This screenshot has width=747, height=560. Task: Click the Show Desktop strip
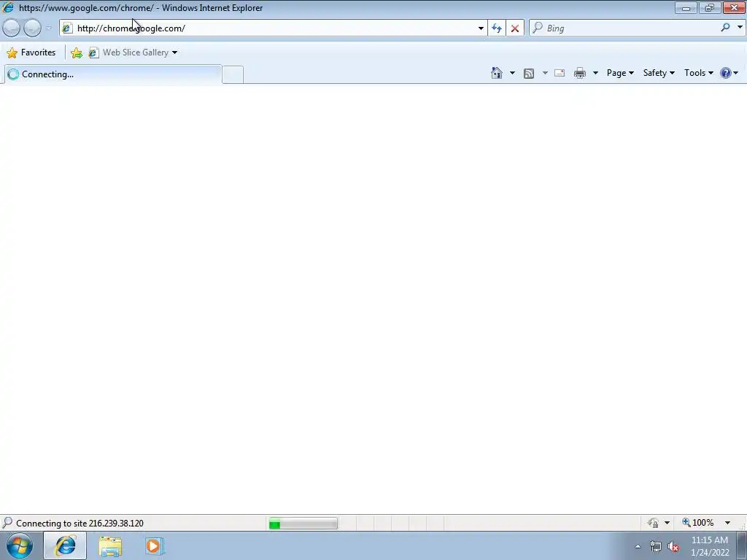[x=742, y=546]
